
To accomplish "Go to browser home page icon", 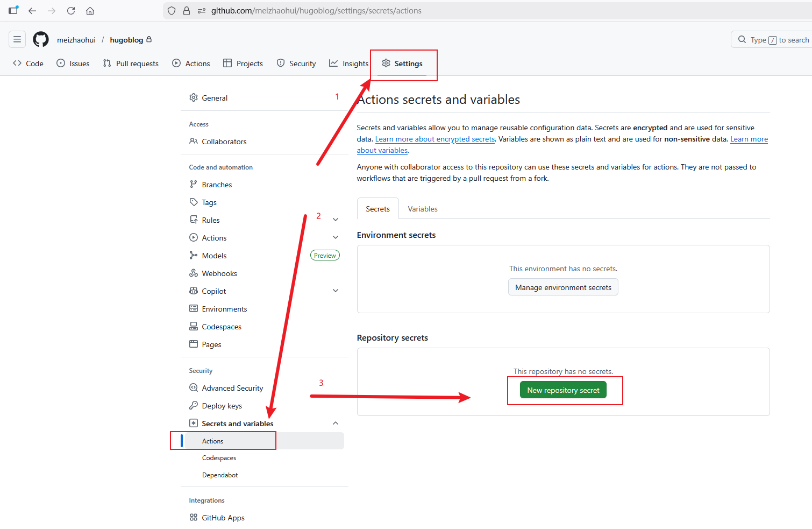I will [90, 11].
